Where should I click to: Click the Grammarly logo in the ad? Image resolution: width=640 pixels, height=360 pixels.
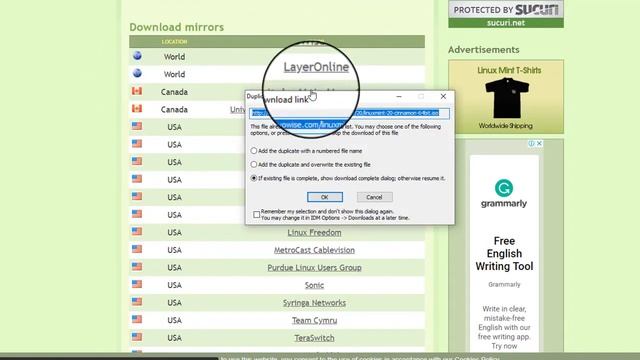[504, 194]
